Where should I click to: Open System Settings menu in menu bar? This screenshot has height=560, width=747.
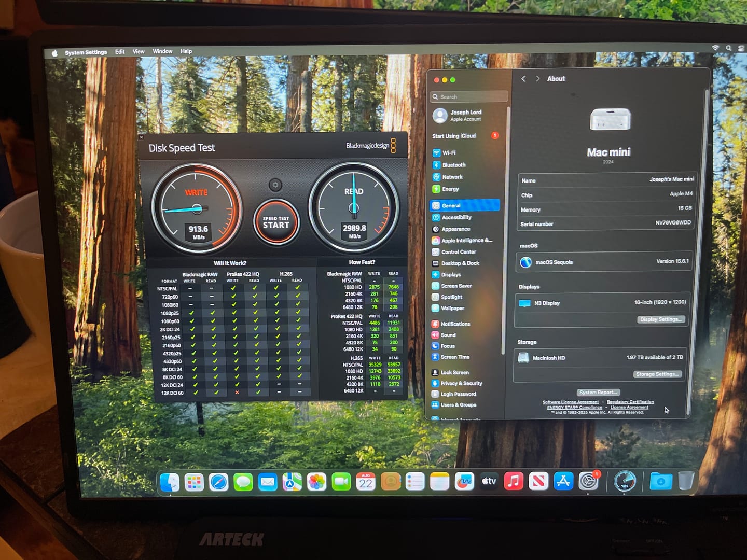(86, 52)
